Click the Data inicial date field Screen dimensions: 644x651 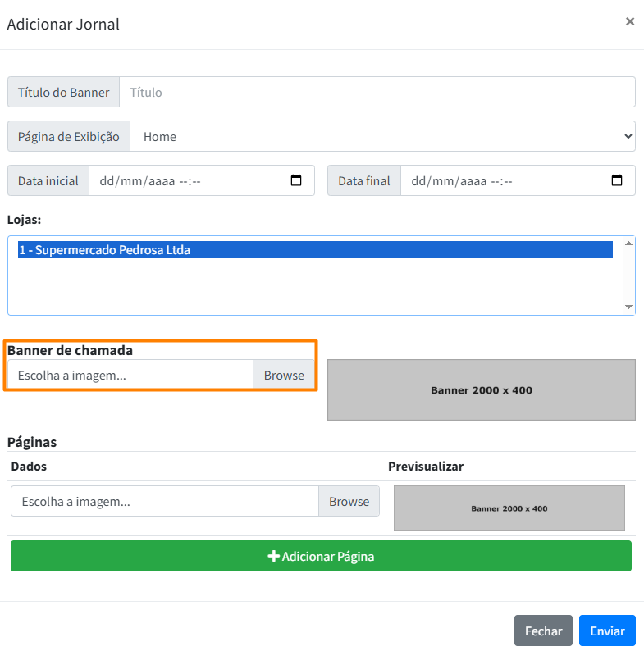(189, 181)
